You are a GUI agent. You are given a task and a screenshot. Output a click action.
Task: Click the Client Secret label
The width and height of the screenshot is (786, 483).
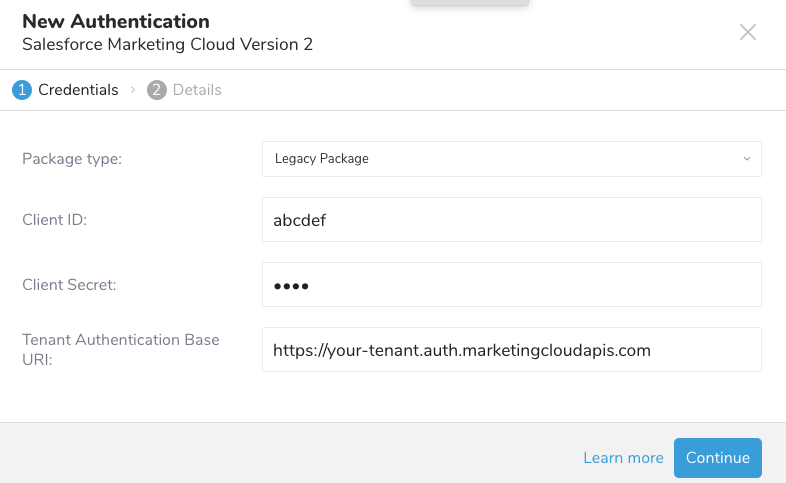tap(69, 285)
